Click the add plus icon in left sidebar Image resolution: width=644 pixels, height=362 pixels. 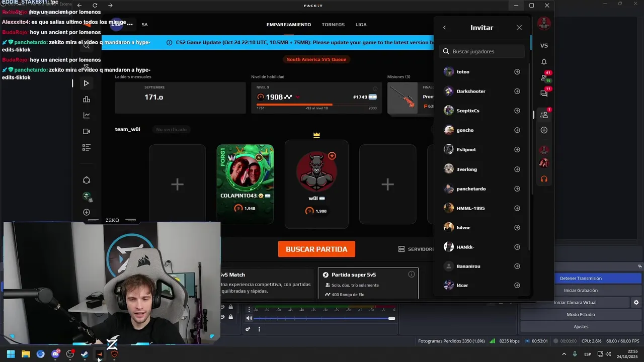tap(87, 212)
